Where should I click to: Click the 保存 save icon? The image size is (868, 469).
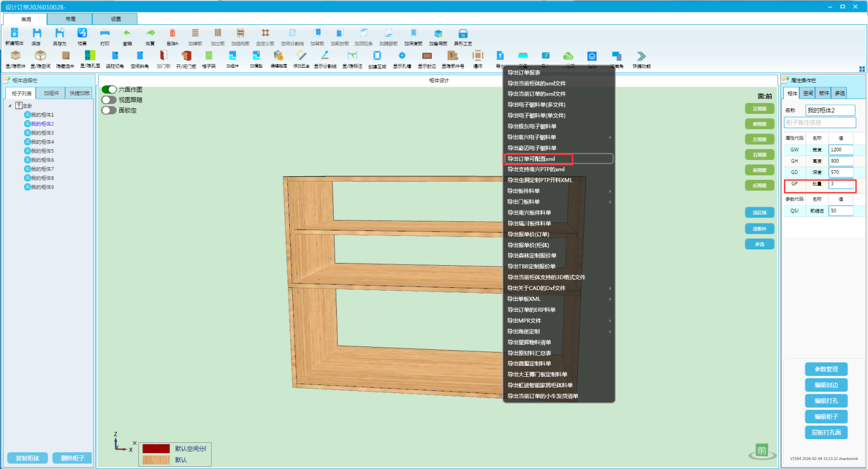36,34
